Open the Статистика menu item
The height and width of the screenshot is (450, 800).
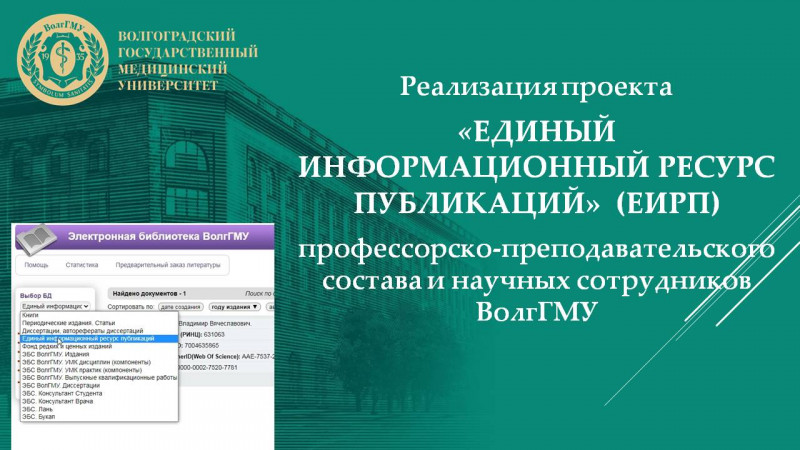82,265
